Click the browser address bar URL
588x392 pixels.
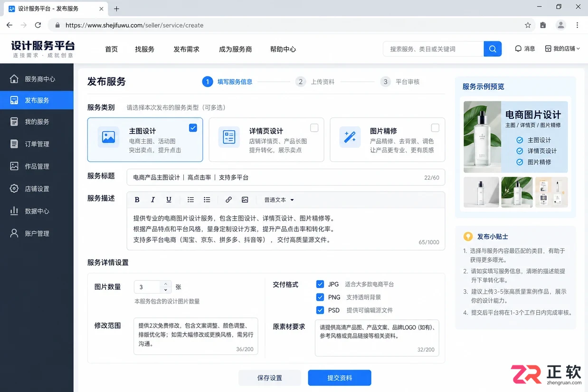[x=134, y=25]
